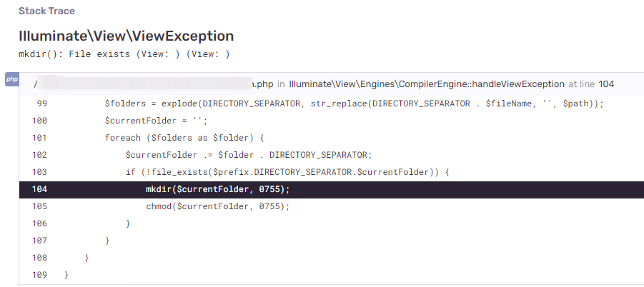The image size is (644, 287).
Task: Click line number 100 in the gutter
Action: point(39,121)
